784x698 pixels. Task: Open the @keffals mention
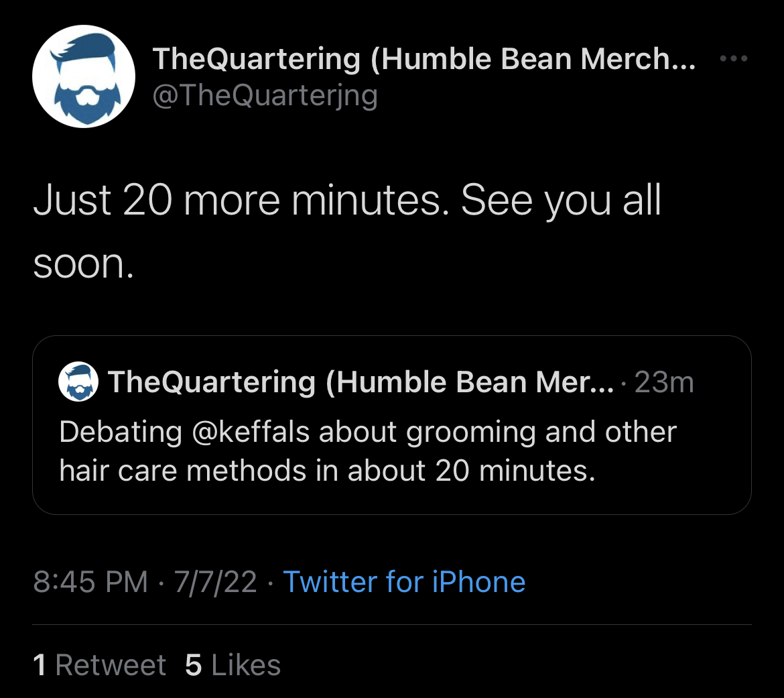(x=251, y=431)
